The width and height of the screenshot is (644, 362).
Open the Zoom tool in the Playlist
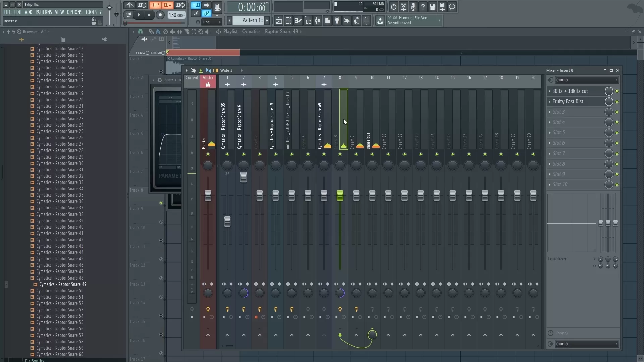click(x=201, y=32)
